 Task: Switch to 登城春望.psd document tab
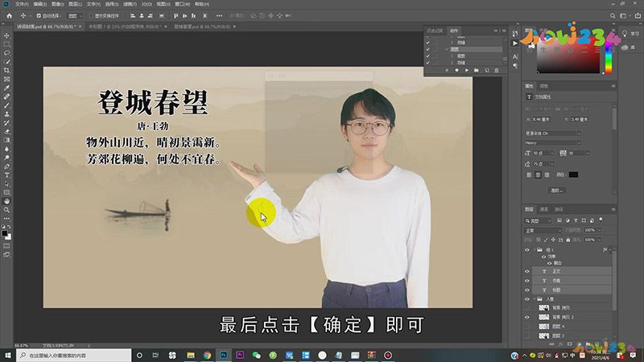(x=202, y=27)
